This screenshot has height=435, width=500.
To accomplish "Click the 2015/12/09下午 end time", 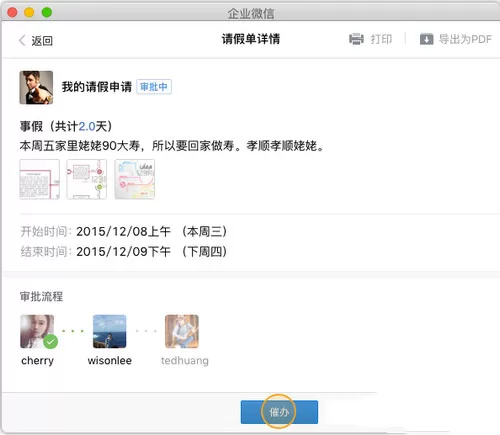I will coord(123,251).
